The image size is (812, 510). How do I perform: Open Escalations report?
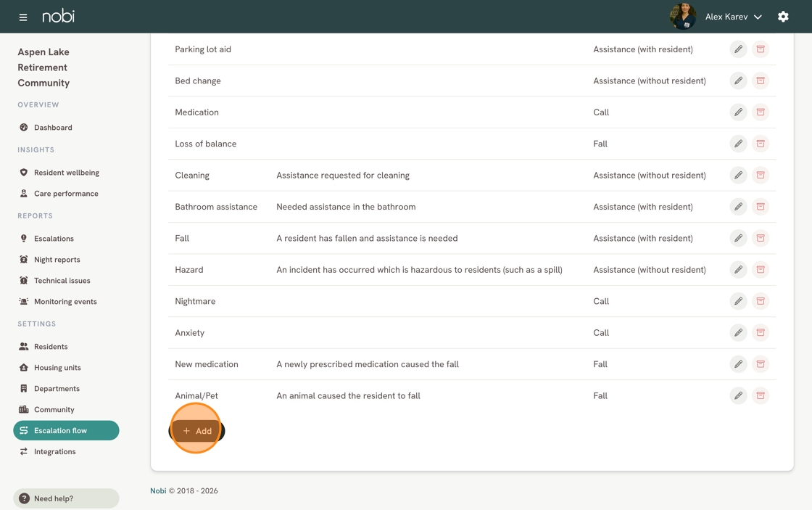pos(66,239)
